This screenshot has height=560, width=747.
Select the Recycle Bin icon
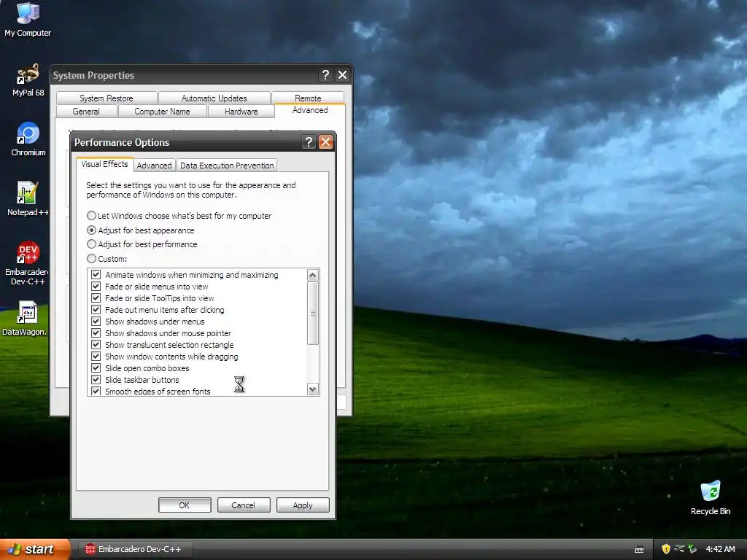711,497
